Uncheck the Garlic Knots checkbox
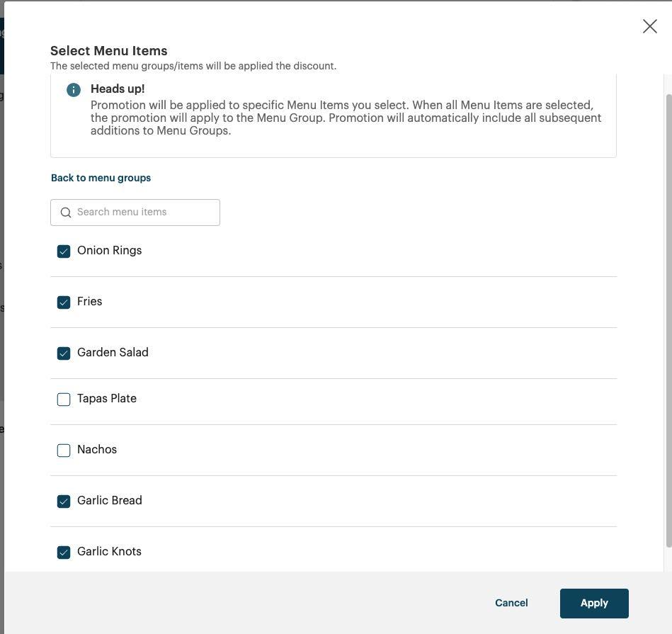This screenshot has width=672, height=634. click(64, 552)
